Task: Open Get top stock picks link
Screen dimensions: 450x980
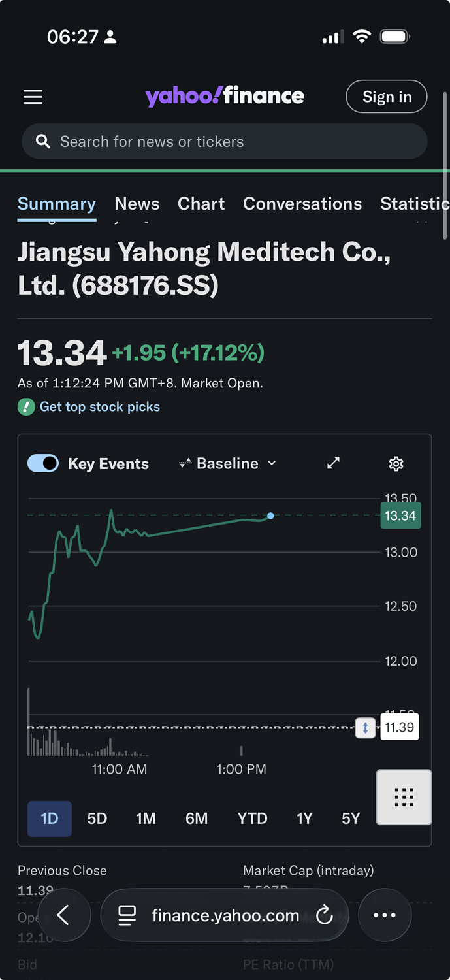Action: click(99, 407)
